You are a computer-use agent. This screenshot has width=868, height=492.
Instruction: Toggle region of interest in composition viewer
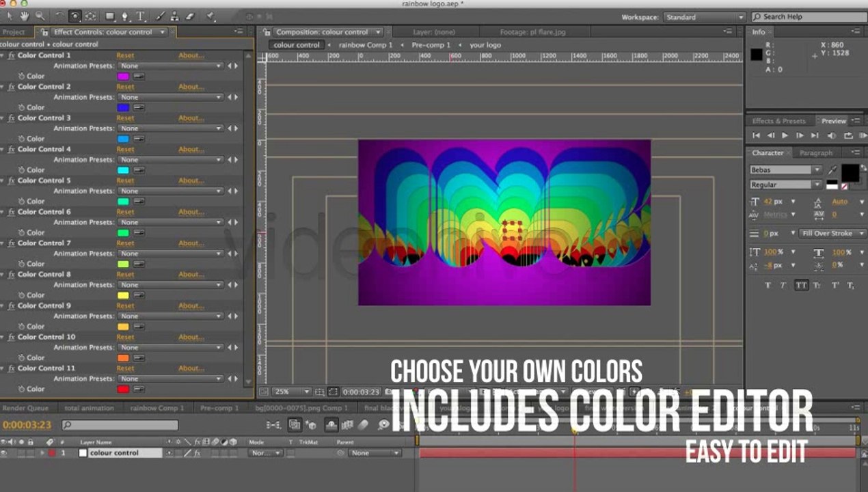point(333,392)
